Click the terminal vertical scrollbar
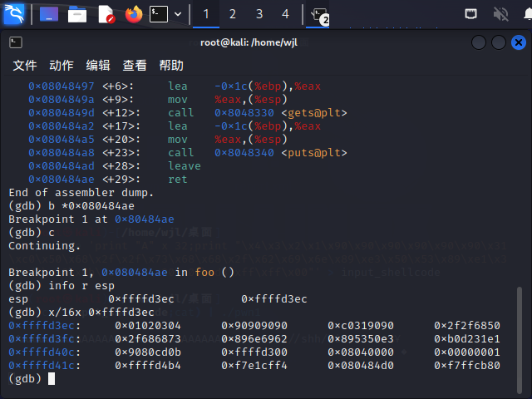532x399 pixels. coord(519,340)
